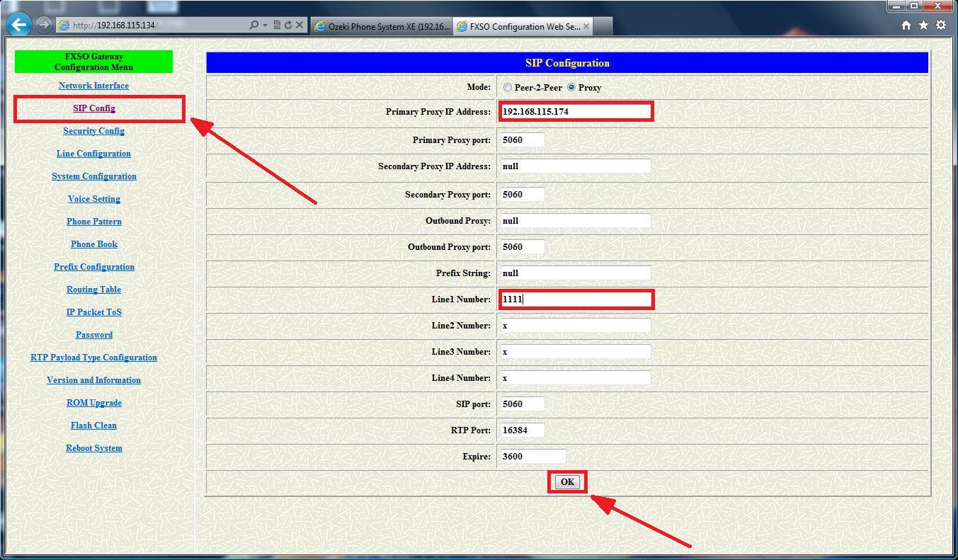This screenshot has width=958, height=560.
Task: Open the Prefix Configuration link
Action: (x=94, y=267)
